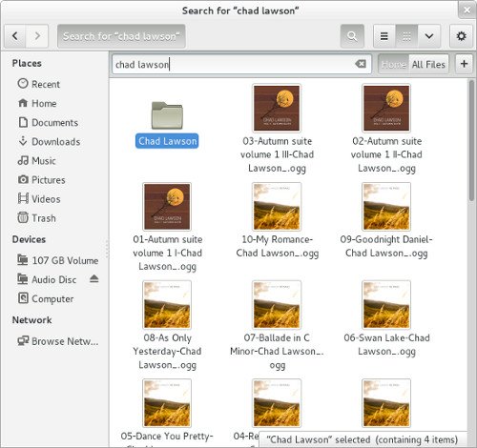Clear the search text field
The height and width of the screenshot is (448, 477).
tap(361, 64)
